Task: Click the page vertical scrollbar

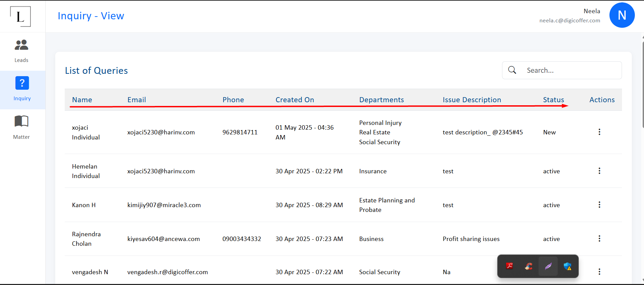Action: pyautogui.click(x=643, y=85)
